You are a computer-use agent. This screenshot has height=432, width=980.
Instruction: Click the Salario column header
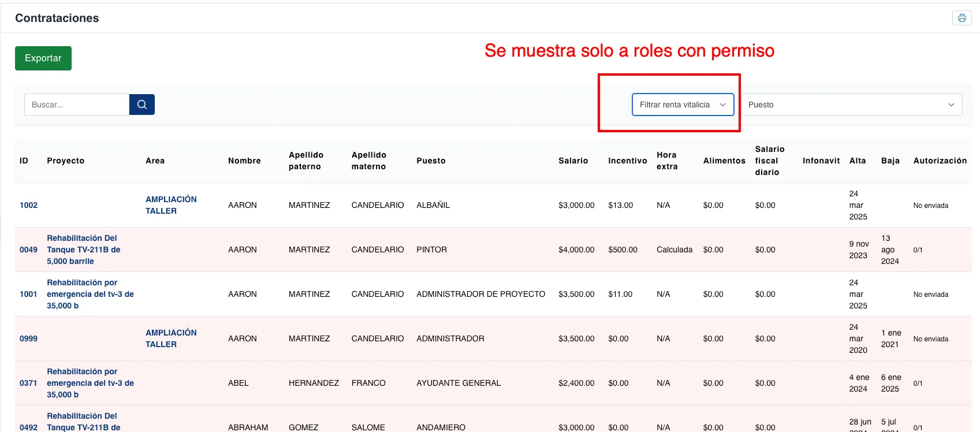pyautogui.click(x=573, y=161)
